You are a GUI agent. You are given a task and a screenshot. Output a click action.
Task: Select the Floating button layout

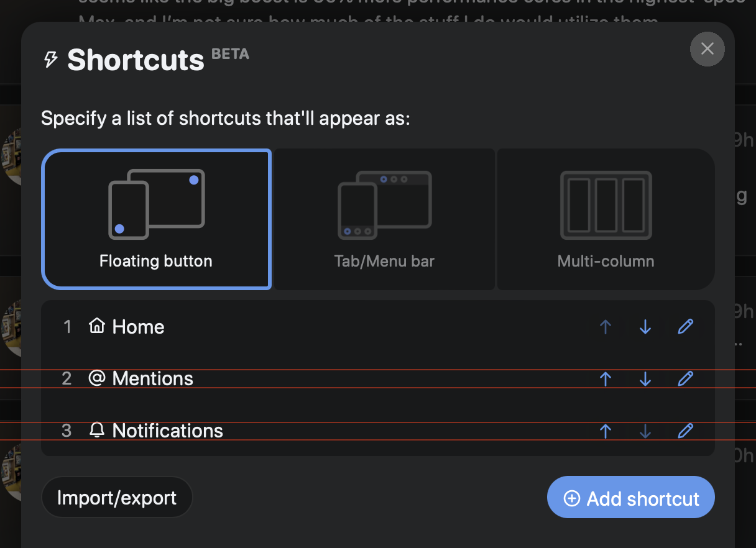(157, 219)
